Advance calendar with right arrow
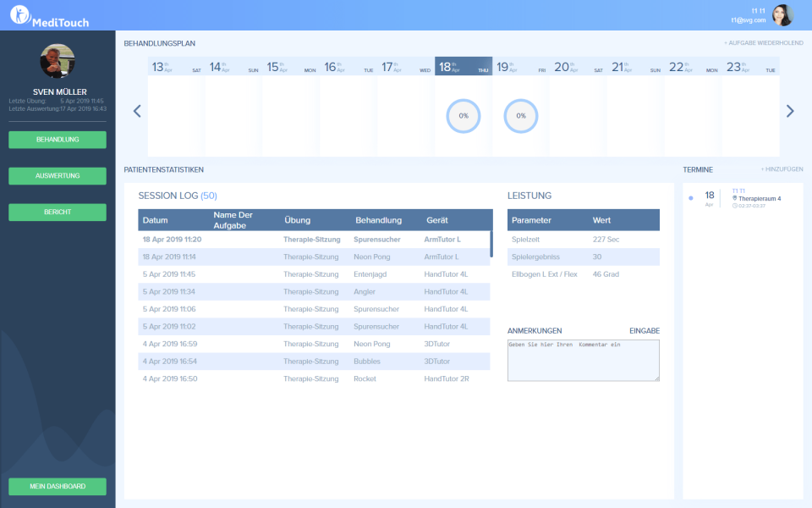The image size is (812, 508). click(790, 111)
